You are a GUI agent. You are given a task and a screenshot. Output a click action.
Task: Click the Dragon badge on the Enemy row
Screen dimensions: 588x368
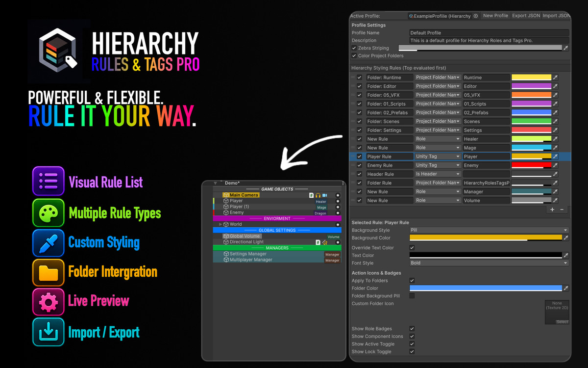pos(320,213)
